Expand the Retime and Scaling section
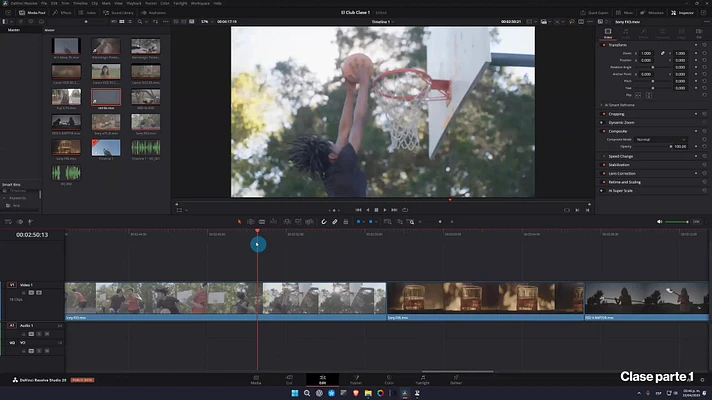 tap(624, 182)
